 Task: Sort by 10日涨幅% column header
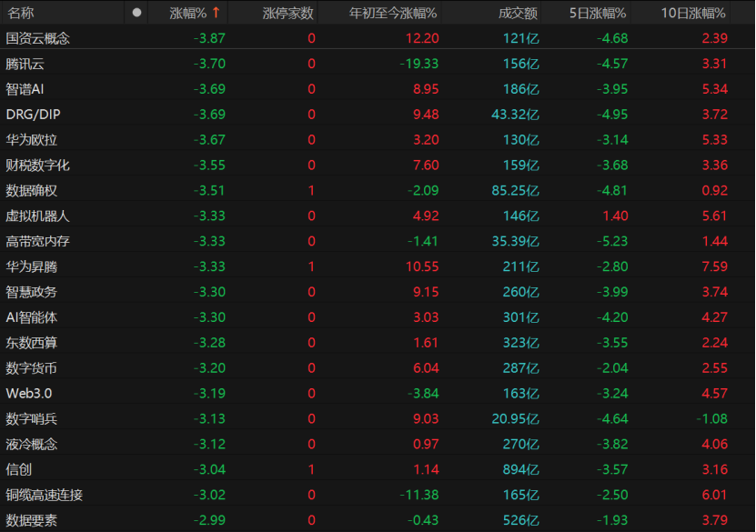(x=693, y=13)
